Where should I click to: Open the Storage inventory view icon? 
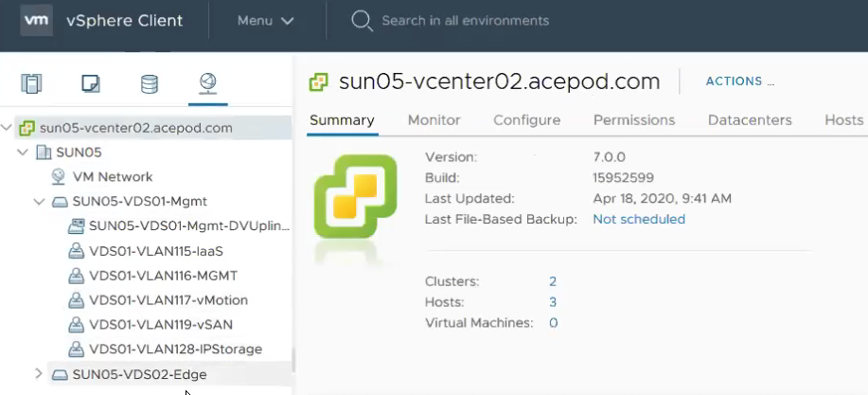(150, 83)
